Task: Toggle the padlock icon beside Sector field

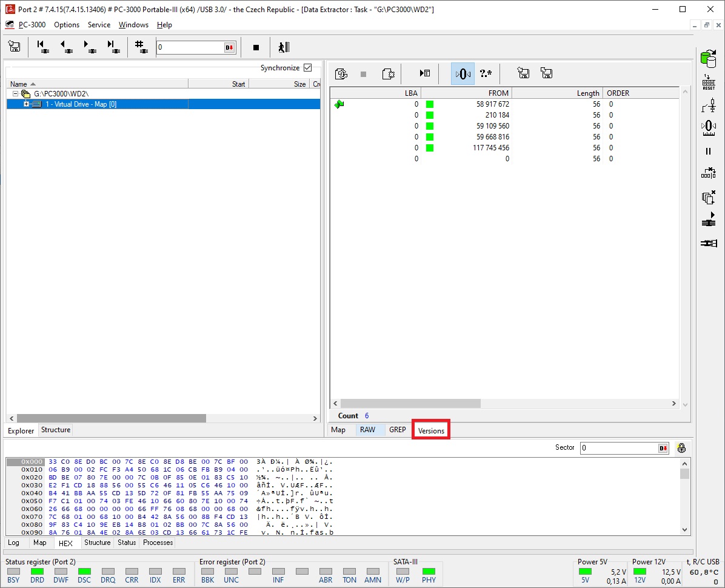Action: [x=681, y=448]
